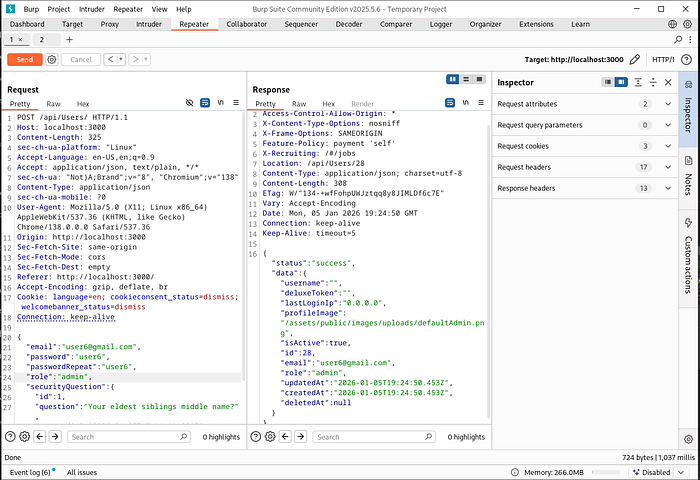Toggle Response show newlines \n icon

(x=466, y=103)
